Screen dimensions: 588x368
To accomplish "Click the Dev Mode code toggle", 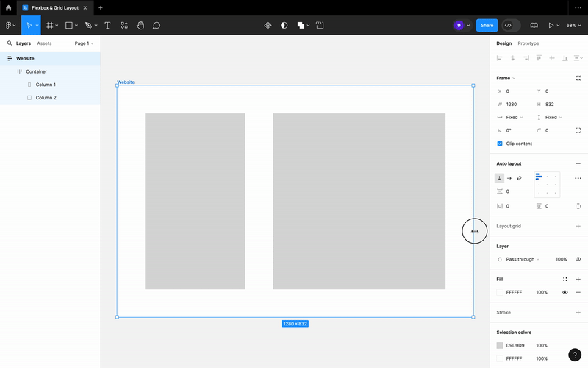I will pos(508,25).
